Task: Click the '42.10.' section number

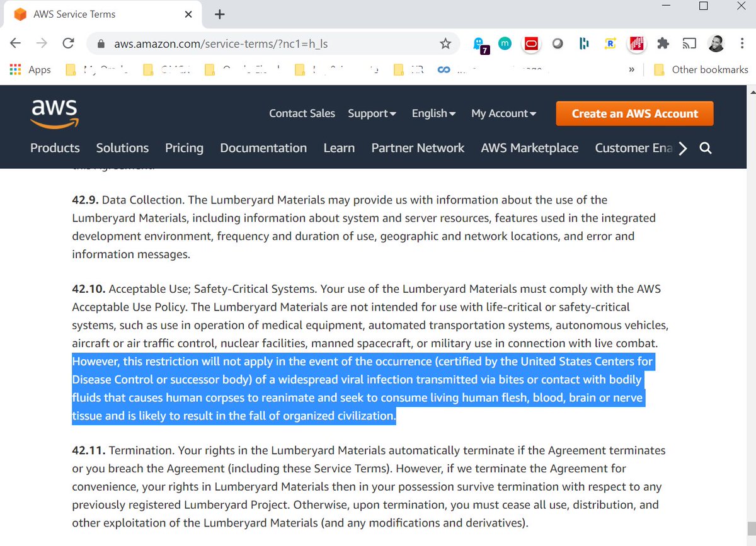Action: [89, 290]
